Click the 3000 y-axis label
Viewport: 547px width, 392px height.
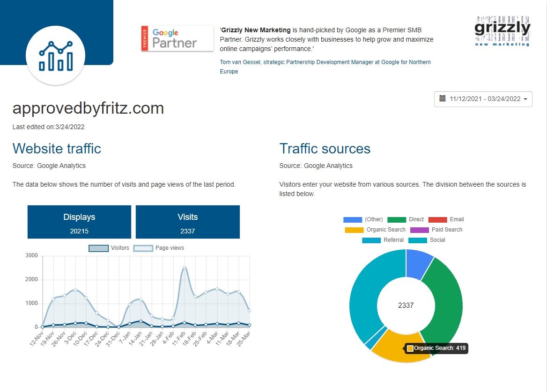point(31,255)
